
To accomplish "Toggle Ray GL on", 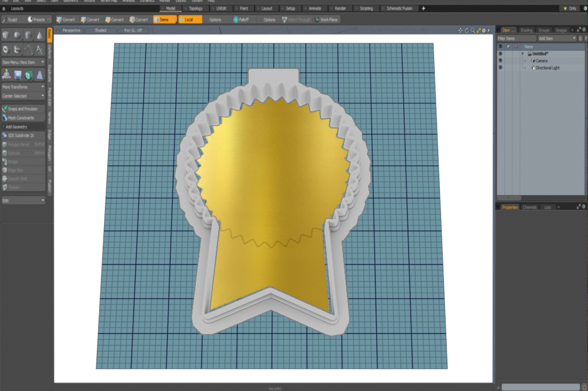I will (x=133, y=30).
